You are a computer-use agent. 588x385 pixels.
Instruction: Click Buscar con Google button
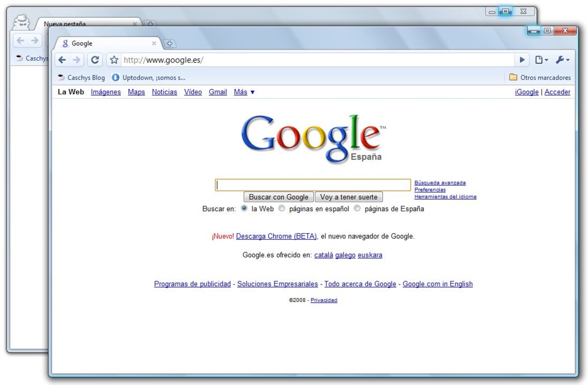279,197
